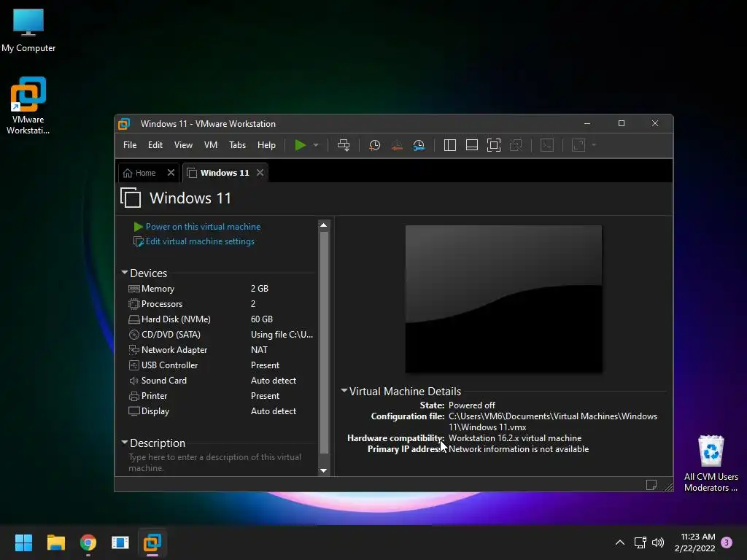
Task: Click the scroll up arrow in left panel
Action: pyautogui.click(x=323, y=225)
